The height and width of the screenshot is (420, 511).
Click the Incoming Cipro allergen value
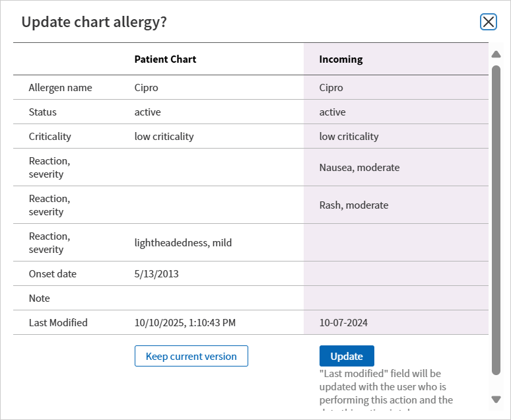331,87
